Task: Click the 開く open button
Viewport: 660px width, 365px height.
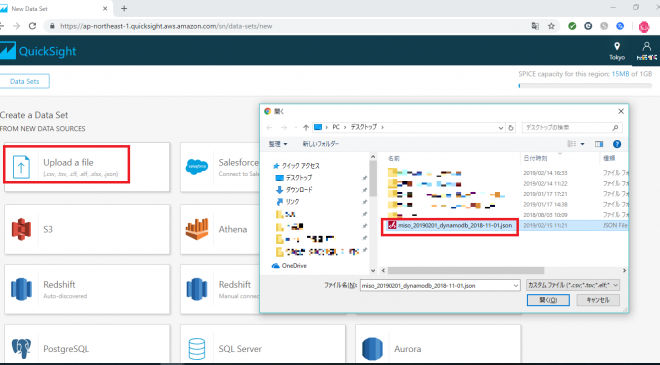Action: pos(548,300)
